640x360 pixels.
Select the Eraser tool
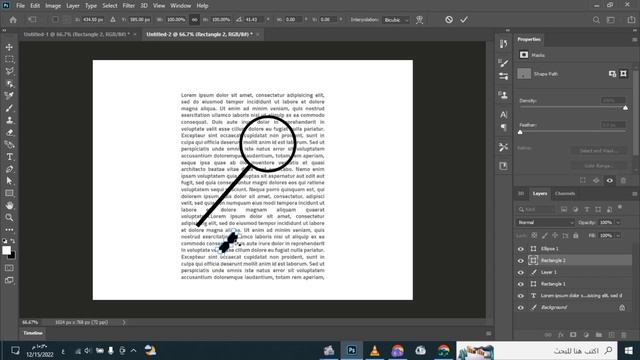coord(9,133)
